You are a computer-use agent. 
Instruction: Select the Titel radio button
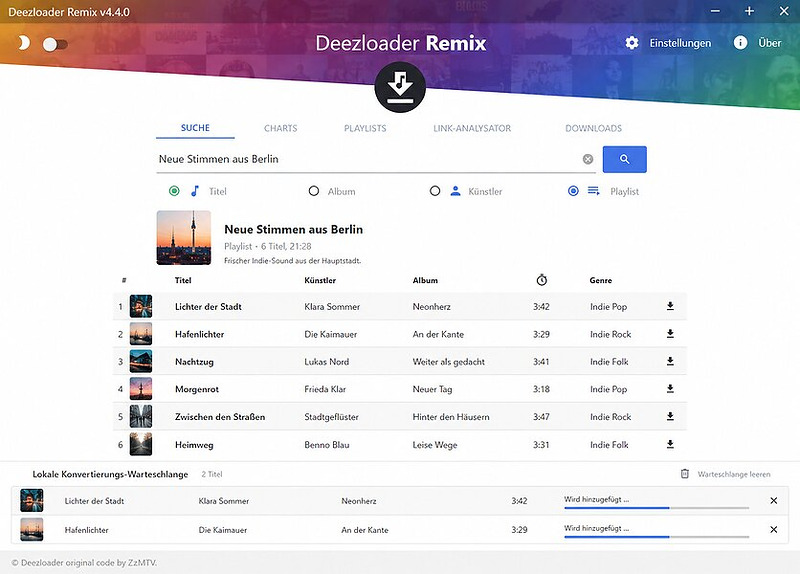point(174,191)
